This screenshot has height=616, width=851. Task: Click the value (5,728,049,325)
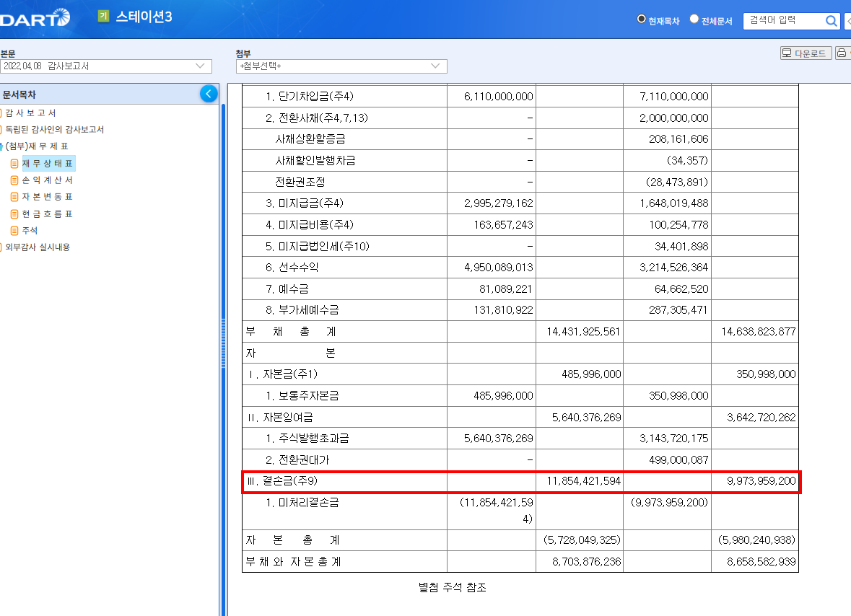tap(582, 540)
